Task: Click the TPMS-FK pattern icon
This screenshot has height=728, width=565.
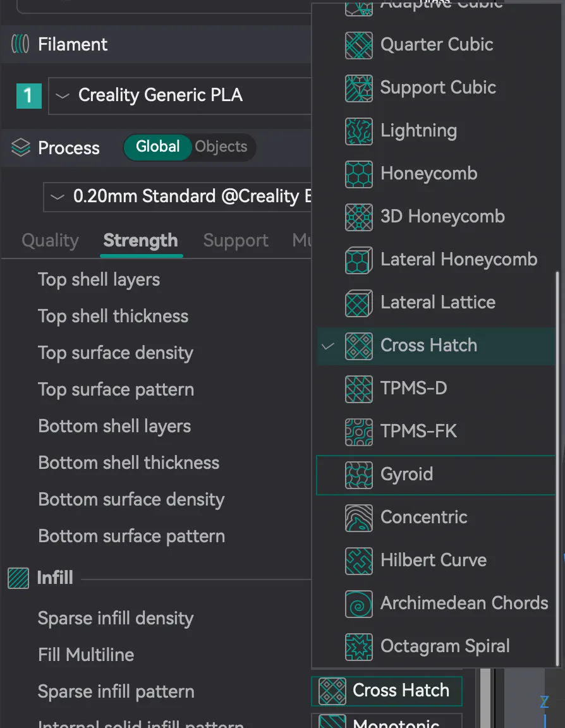Action: (358, 432)
